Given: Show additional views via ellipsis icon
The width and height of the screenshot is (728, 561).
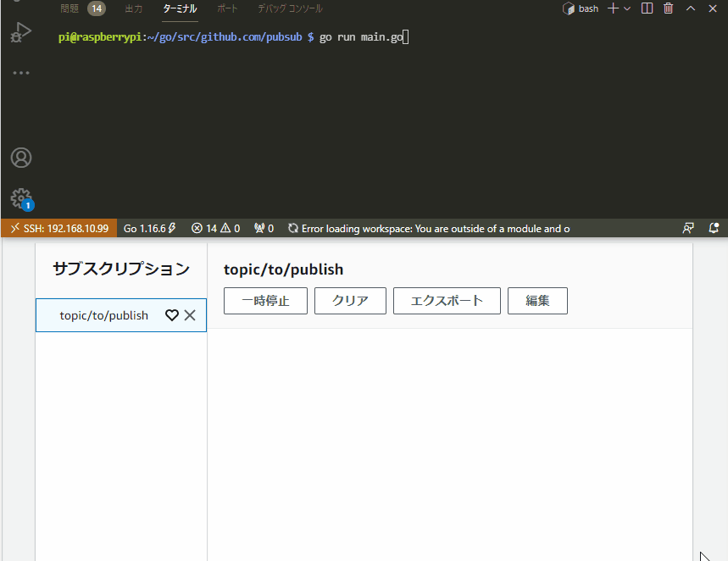Looking at the screenshot, I should point(21,73).
